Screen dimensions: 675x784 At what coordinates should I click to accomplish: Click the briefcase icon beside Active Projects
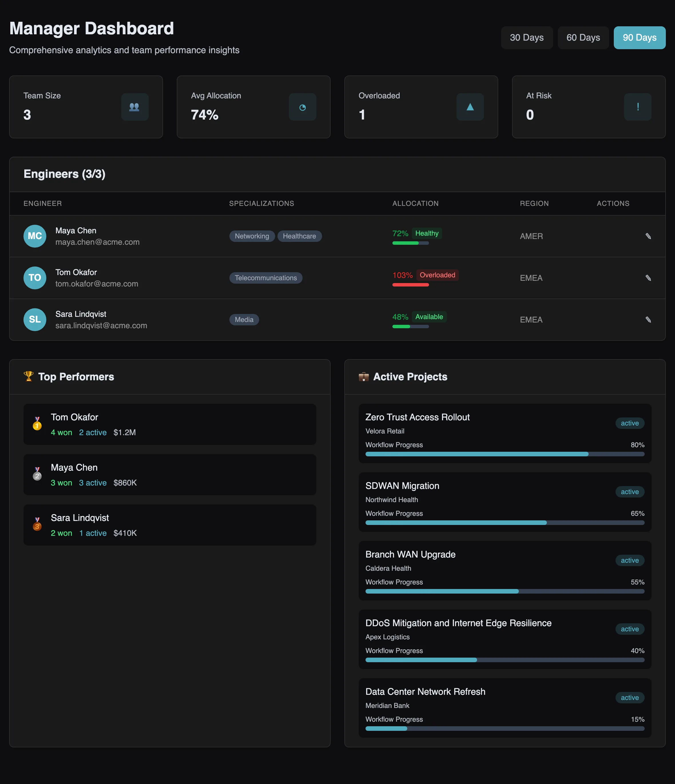click(x=364, y=377)
